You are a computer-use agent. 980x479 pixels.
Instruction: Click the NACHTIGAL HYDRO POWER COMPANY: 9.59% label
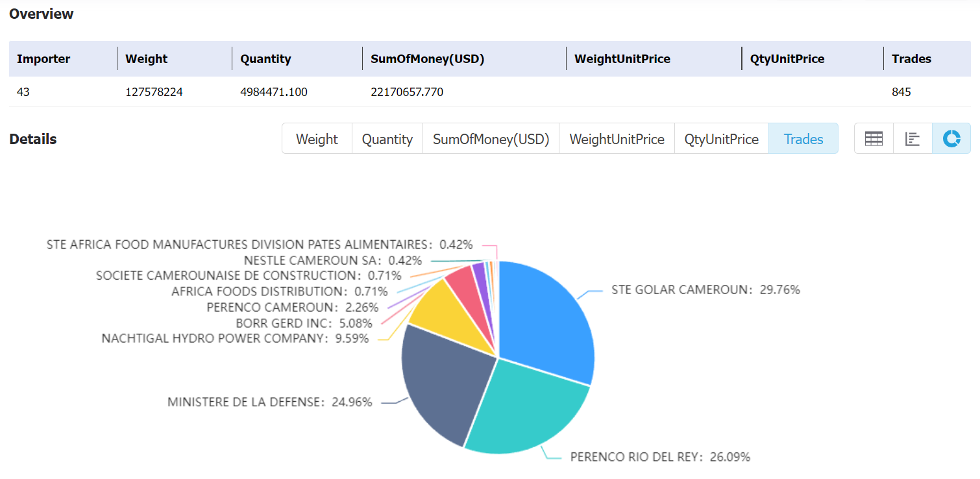click(235, 338)
